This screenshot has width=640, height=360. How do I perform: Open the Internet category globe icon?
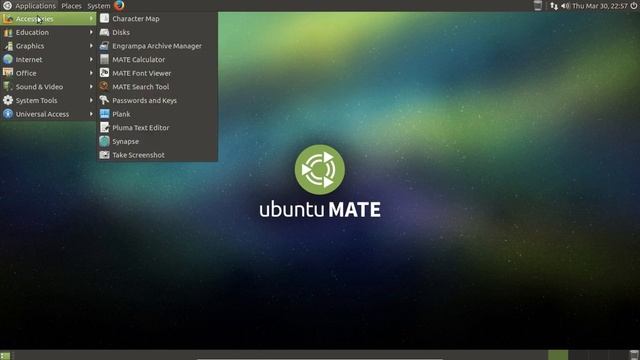click(x=8, y=60)
